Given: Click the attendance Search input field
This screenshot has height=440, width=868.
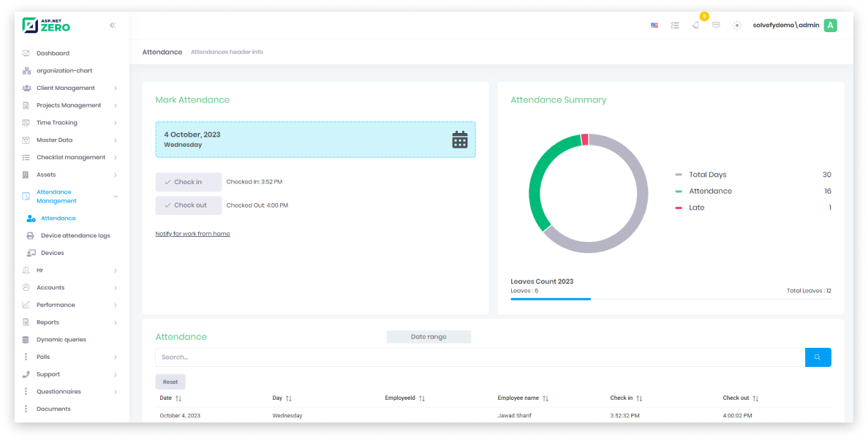Looking at the screenshot, I should pos(479,357).
